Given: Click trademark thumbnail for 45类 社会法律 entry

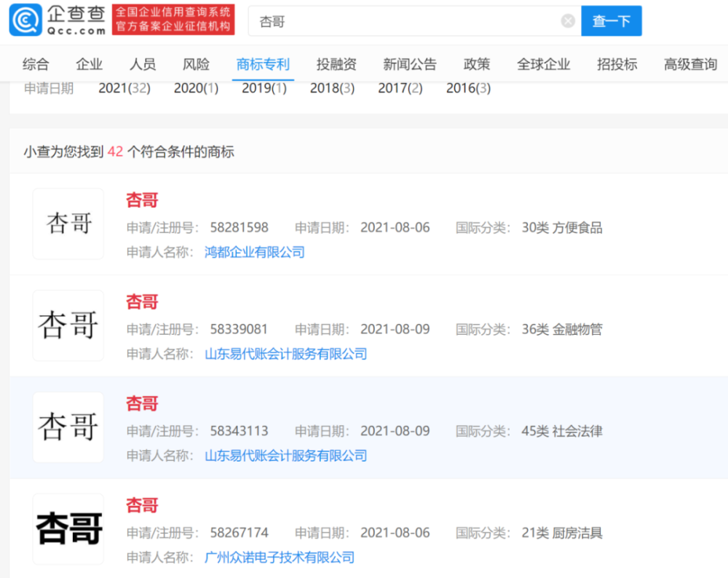Looking at the screenshot, I should tap(68, 427).
